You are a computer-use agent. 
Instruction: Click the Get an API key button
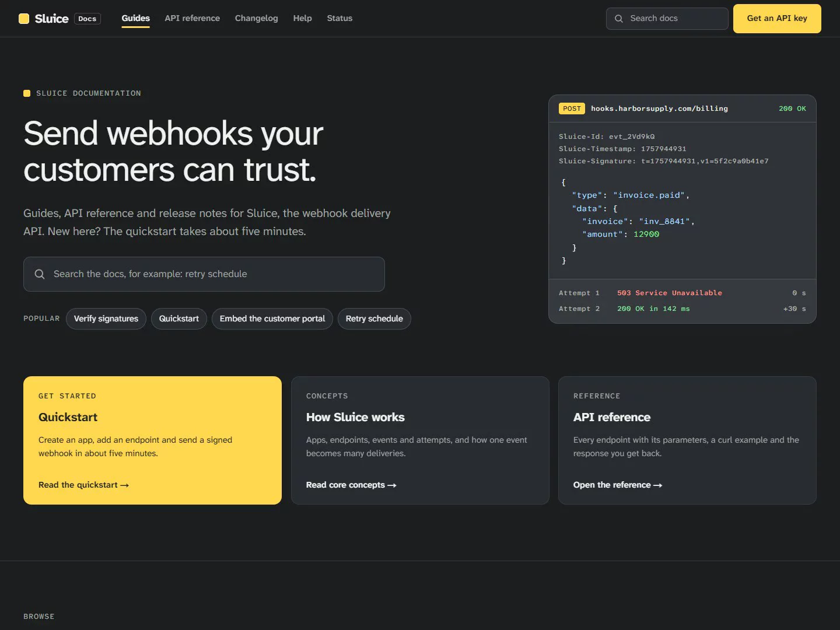coord(777,19)
